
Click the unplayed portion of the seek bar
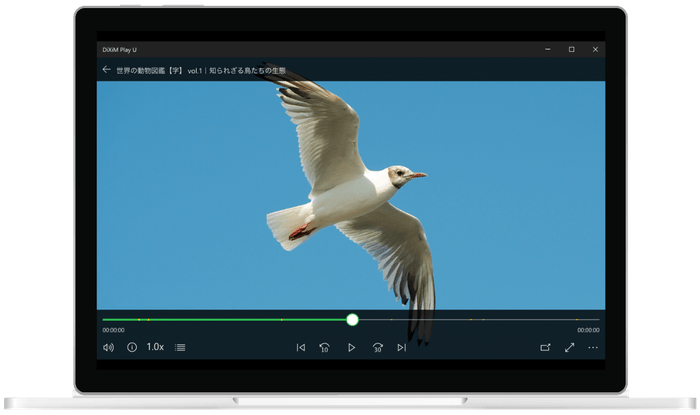point(480,319)
